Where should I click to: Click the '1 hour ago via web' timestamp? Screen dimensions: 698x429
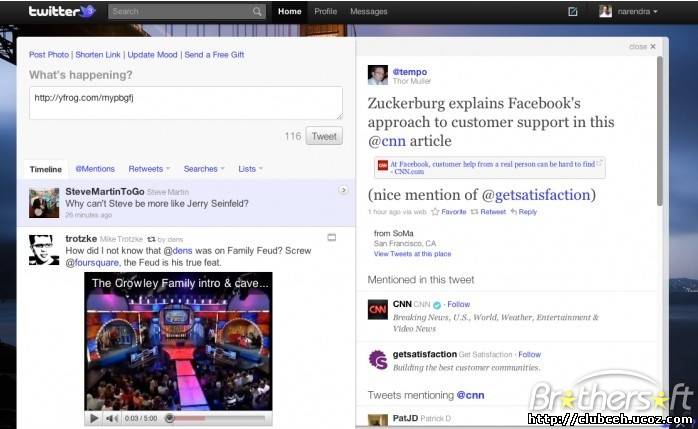397,212
